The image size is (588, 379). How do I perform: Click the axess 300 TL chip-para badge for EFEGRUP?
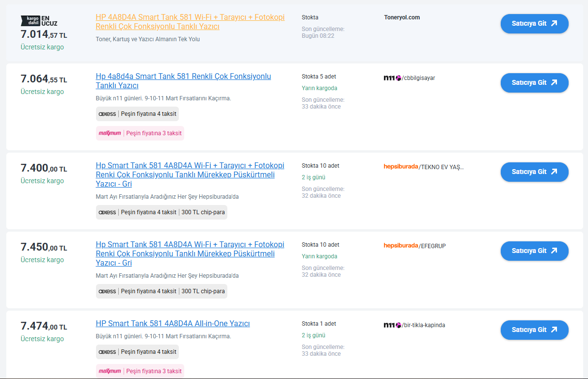161,291
